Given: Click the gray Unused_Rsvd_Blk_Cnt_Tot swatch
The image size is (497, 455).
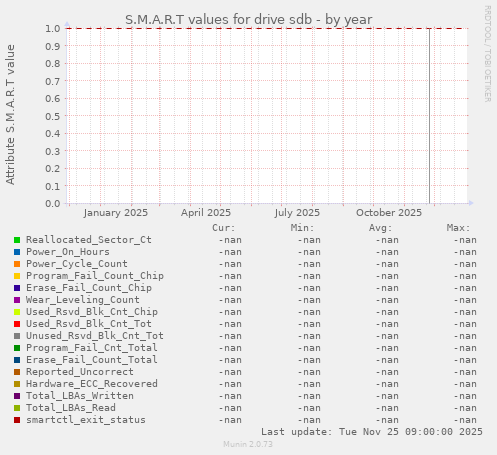Looking at the screenshot, I should pyautogui.click(x=17, y=336).
